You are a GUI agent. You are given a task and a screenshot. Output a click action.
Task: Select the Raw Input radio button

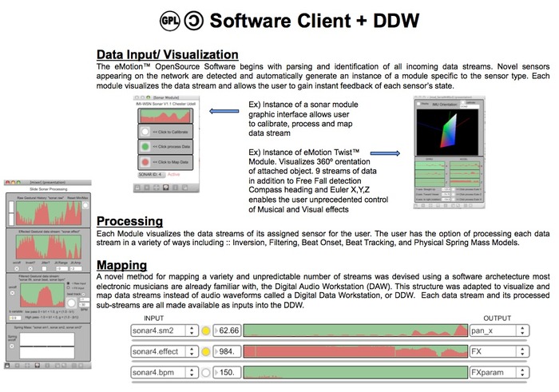coord(68,283)
